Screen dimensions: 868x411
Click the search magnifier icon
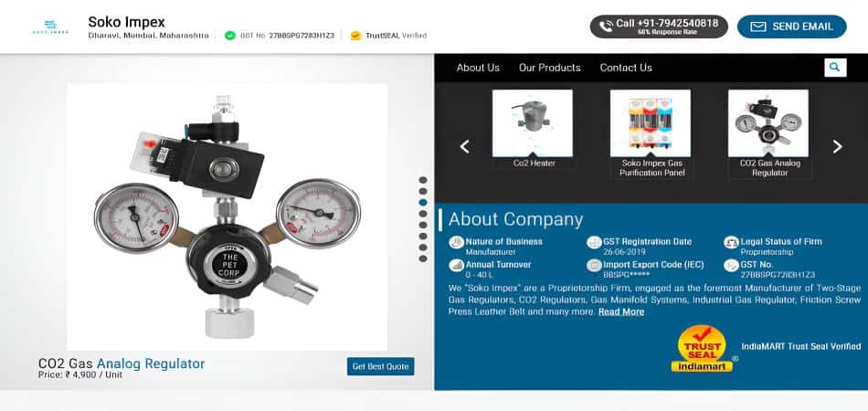(834, 68)
